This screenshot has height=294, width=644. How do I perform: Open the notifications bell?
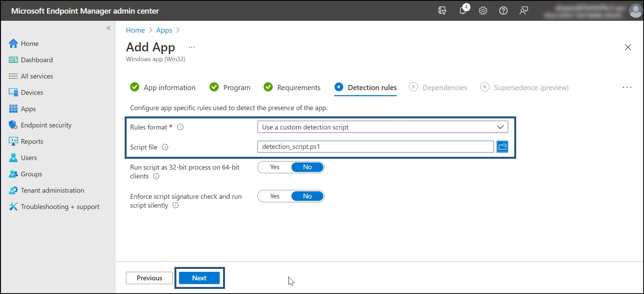pos(463,10)
